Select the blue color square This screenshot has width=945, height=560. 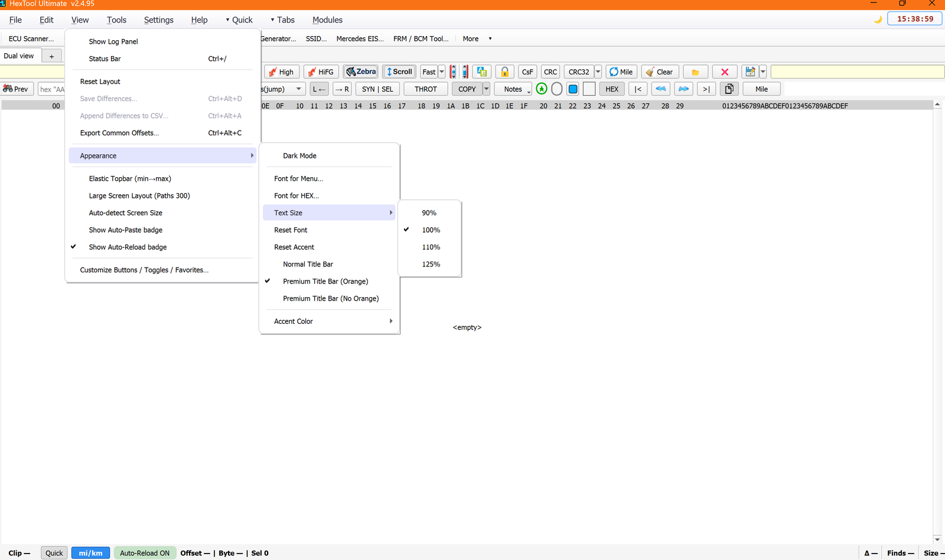point(573,89)
